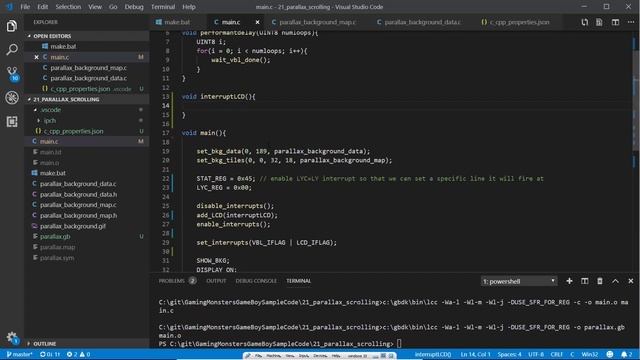The height and width of the screenshot is (360, 640).
Task: Switch to parallax_background_map.c editor tab
Action: 318,22
